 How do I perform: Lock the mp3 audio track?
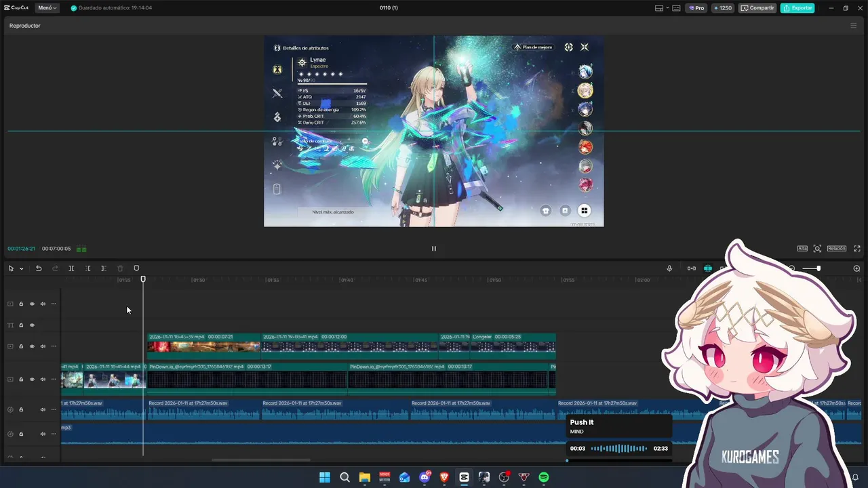[x=21, y=434]
